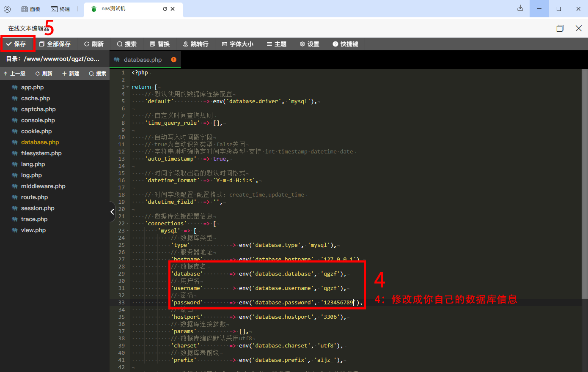
Task: Fold the connections array at line 22
Action: (128, 224)
